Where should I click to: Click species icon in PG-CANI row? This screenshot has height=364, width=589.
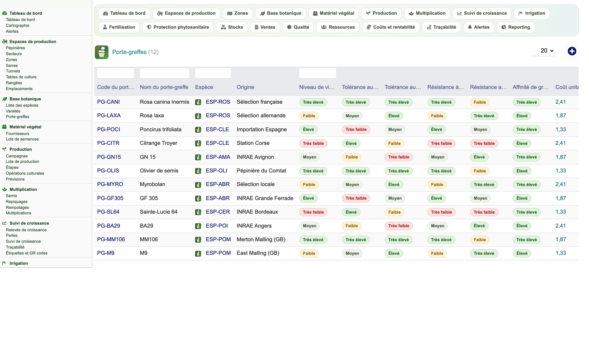point(198,102)
